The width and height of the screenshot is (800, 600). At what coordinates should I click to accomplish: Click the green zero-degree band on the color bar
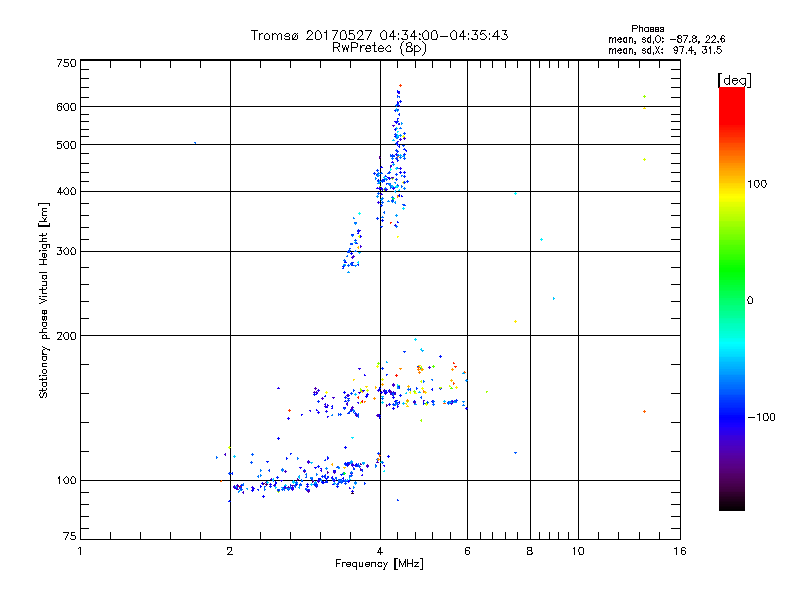[x=732, y=300]
